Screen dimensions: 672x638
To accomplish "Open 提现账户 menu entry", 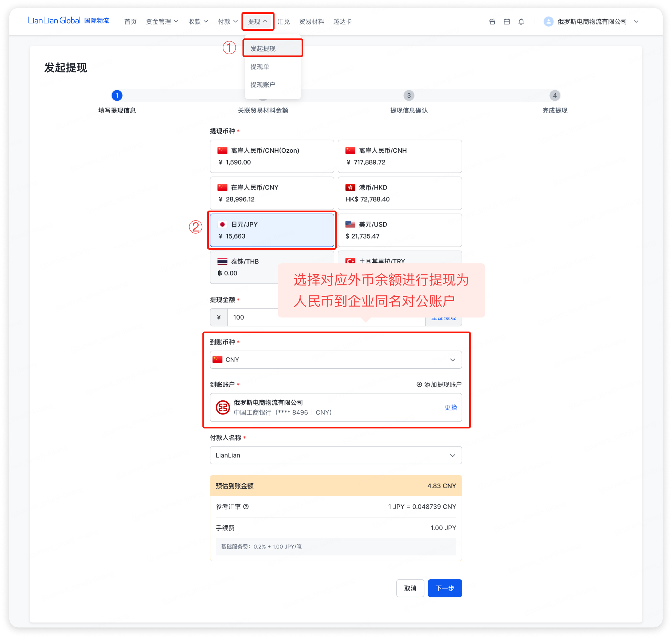I will (x=263, y=85).
